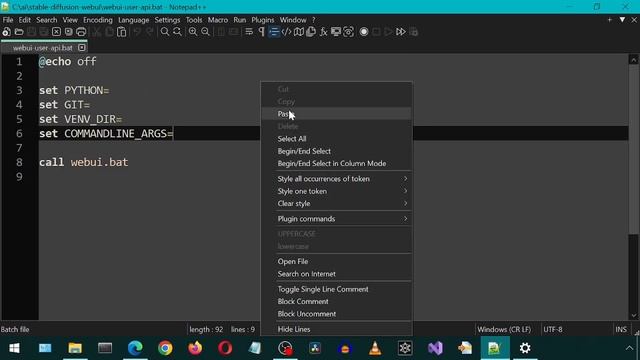Open the Language menu

133,20
